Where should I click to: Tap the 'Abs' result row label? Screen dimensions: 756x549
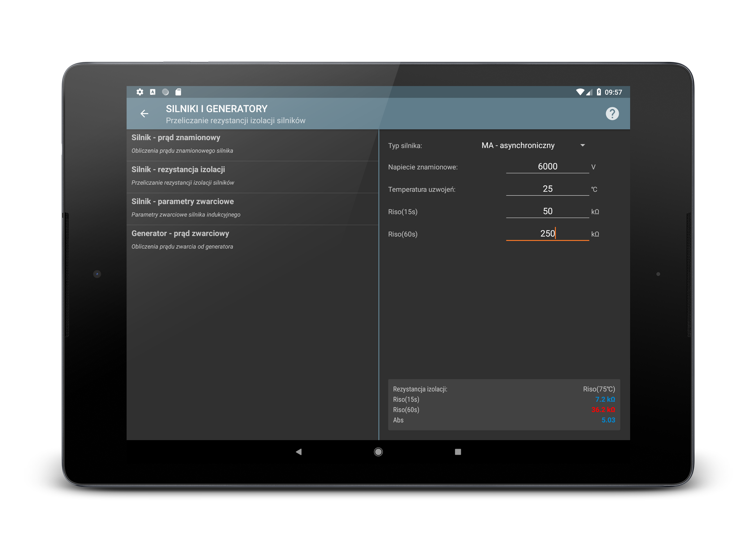(x=398, y=420)
